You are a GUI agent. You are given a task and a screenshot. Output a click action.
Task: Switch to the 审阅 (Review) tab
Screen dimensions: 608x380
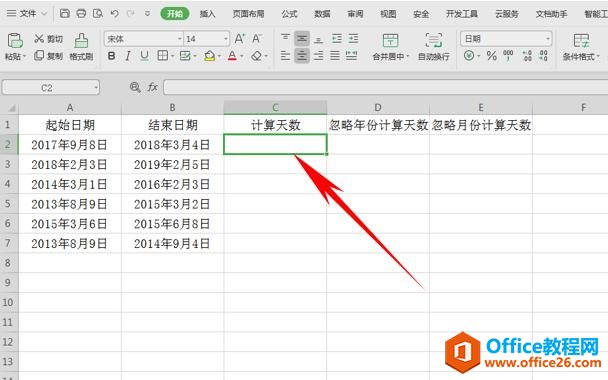355,14
